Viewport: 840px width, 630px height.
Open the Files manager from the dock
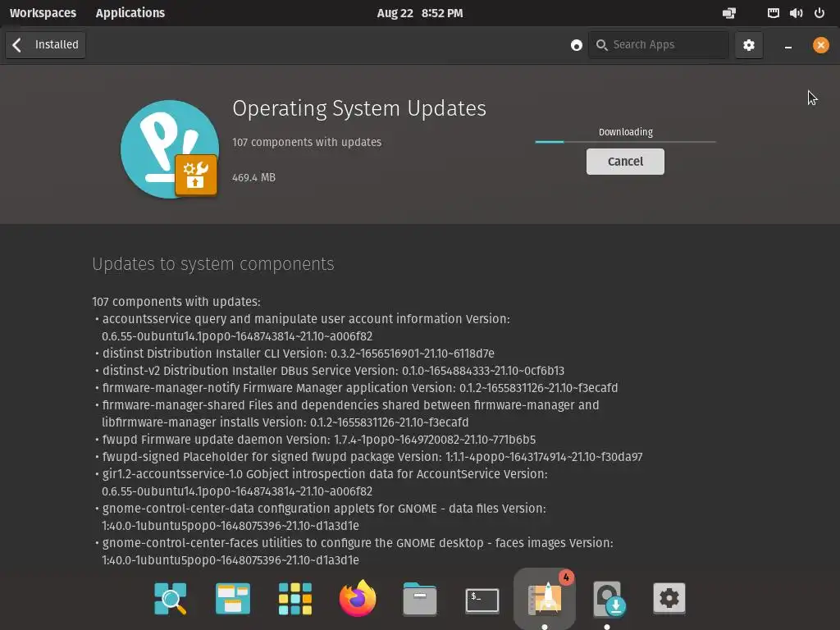tap(419, 598)
